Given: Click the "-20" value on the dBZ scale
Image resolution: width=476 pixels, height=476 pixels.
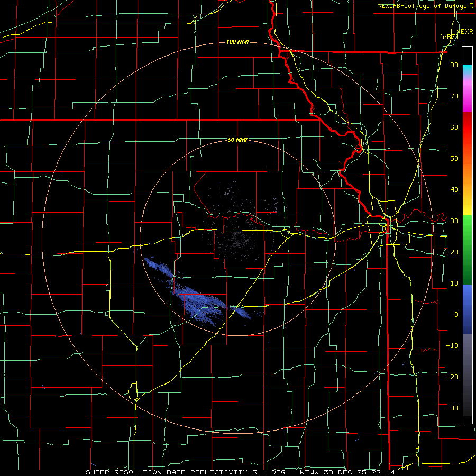Looking at the screenshot, I should pyautogui.click(x=452, y=377).
